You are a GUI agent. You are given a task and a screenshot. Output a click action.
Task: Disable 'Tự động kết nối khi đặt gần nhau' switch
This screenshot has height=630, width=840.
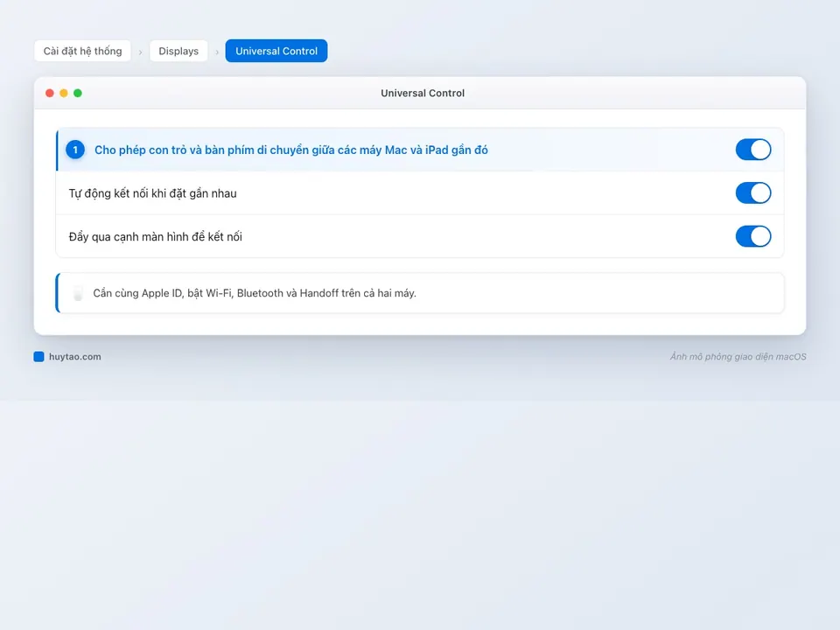(x=752, y=192)
